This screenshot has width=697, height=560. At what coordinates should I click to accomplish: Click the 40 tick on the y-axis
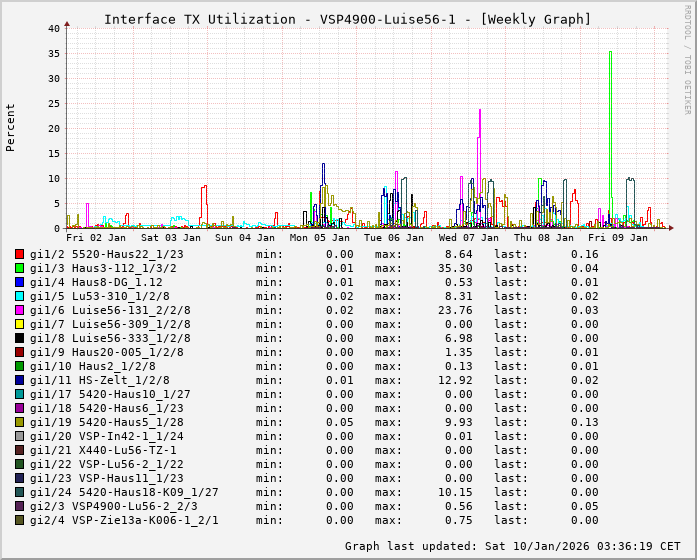(x=54, y=28)
